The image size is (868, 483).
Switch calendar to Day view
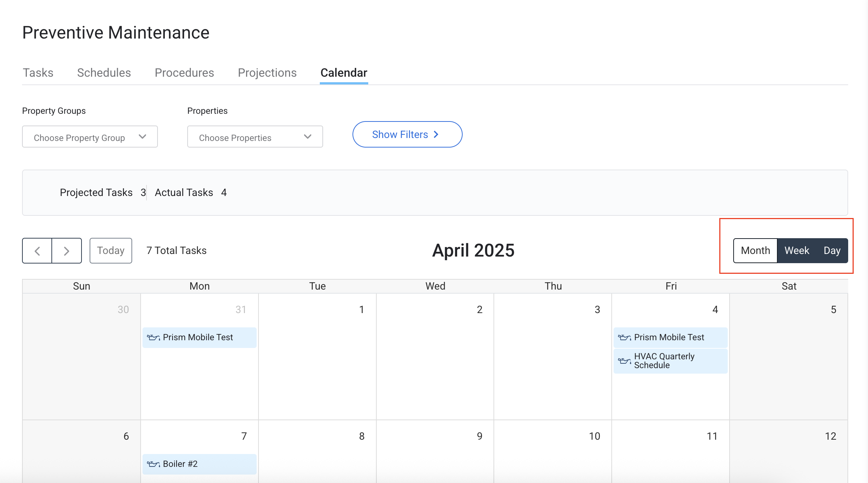pyautogui.click(x=832, y=251)
